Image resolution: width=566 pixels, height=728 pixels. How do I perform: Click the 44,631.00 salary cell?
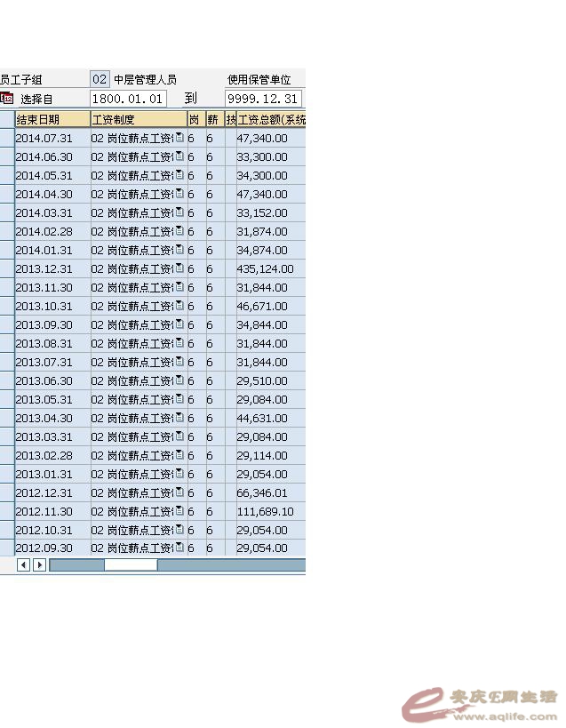tap(271, 418)
